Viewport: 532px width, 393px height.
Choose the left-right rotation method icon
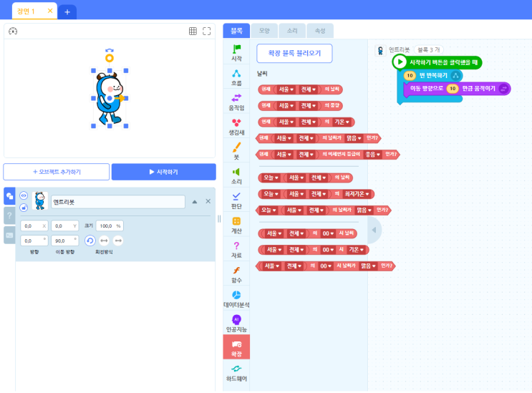(x=104, y=241)
